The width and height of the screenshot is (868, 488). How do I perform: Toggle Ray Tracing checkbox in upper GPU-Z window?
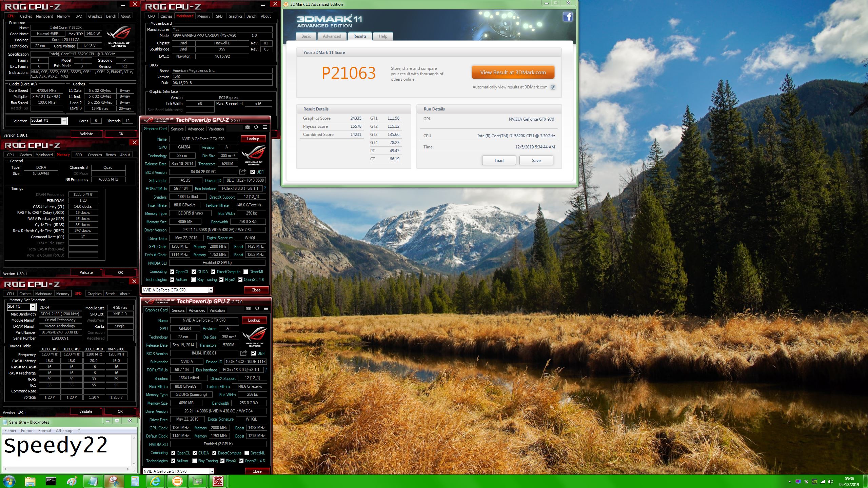[194, 279]
